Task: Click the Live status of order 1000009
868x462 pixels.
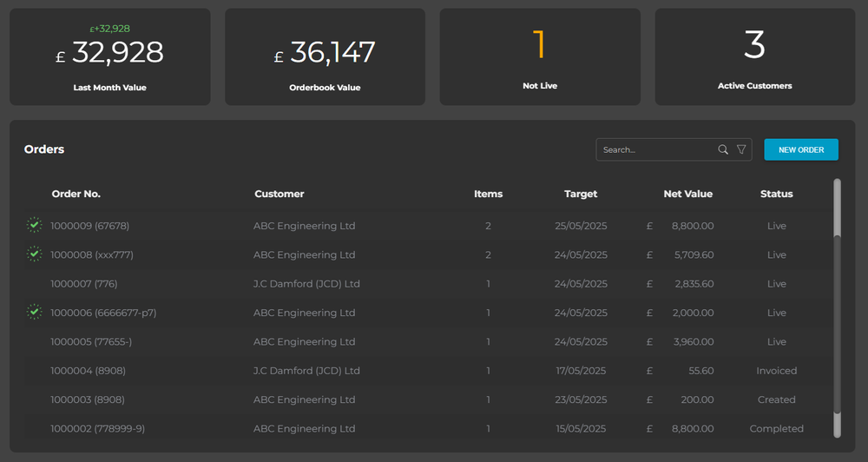Action: tap(777, 226)
